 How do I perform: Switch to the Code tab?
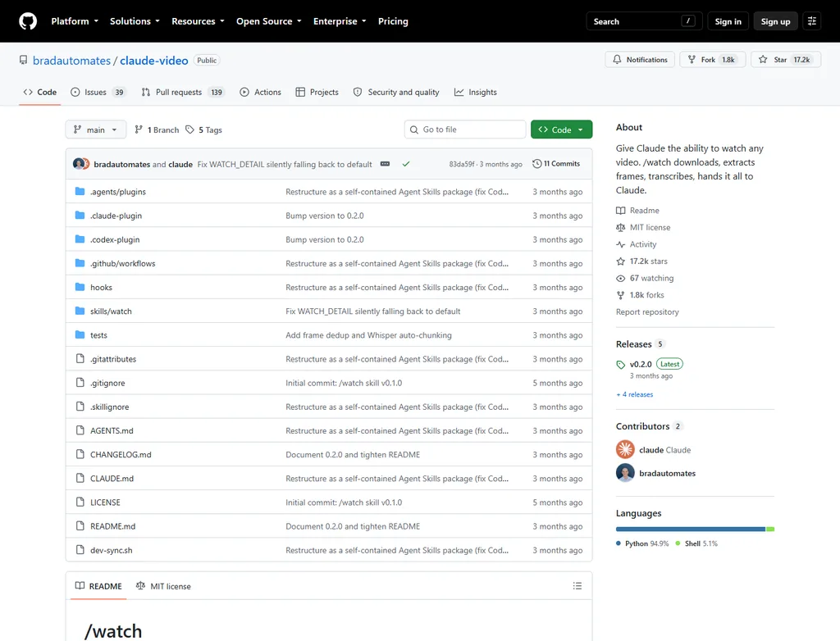coord(39,92)
